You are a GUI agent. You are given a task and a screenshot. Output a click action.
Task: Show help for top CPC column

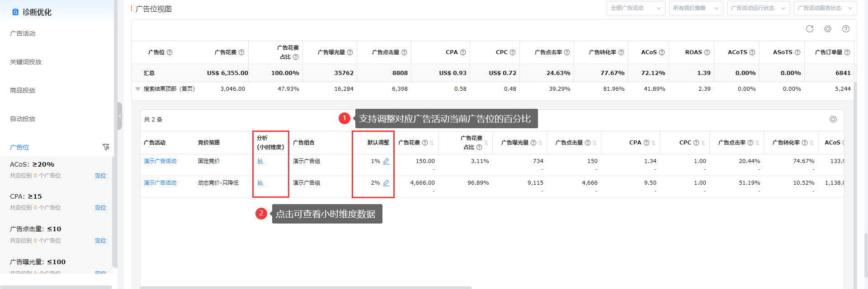[x=513, y=52]
